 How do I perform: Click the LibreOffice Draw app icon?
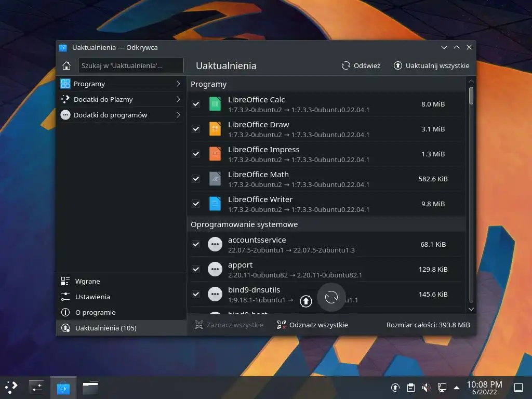pos(215,129)
